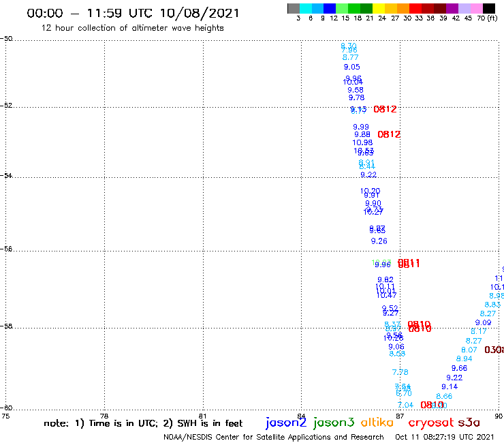
Task: Click the latitude axis label "-58"
Action: coord(6,326)
